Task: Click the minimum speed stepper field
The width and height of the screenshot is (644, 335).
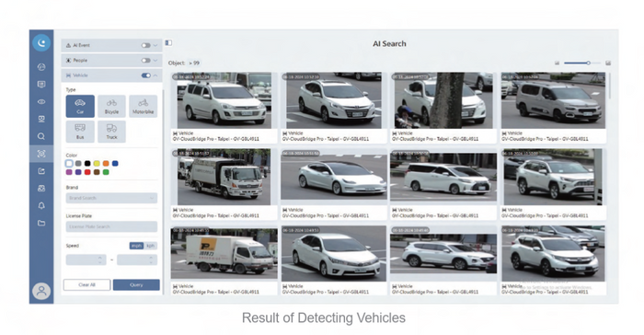Action: coord(86,260)
